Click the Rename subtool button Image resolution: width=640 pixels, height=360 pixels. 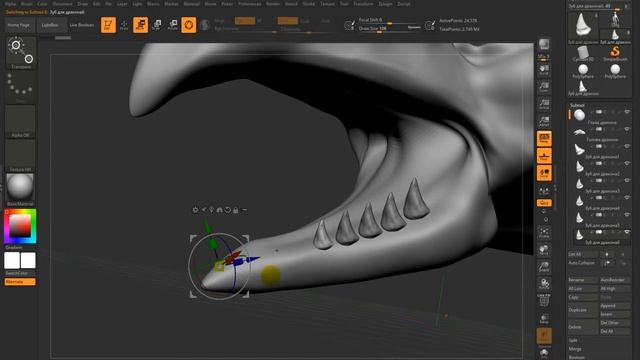583,280
